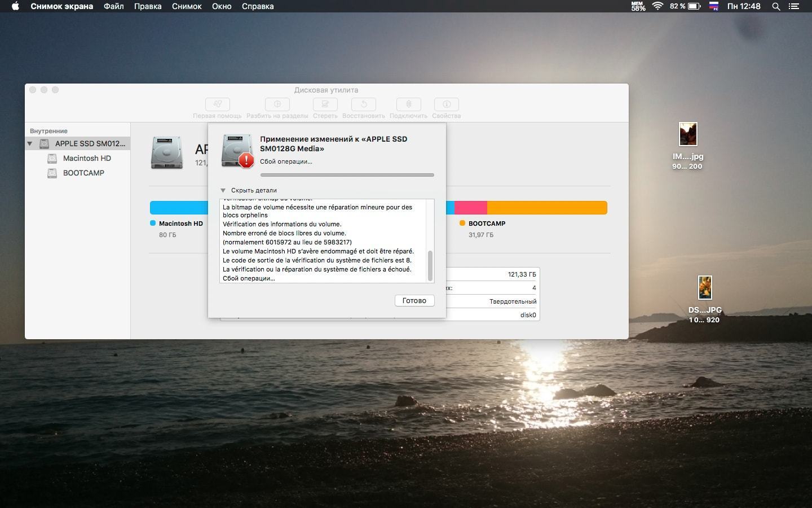Click the Готово button
Viewport: 812px width, 508px height.
point(414,300)
